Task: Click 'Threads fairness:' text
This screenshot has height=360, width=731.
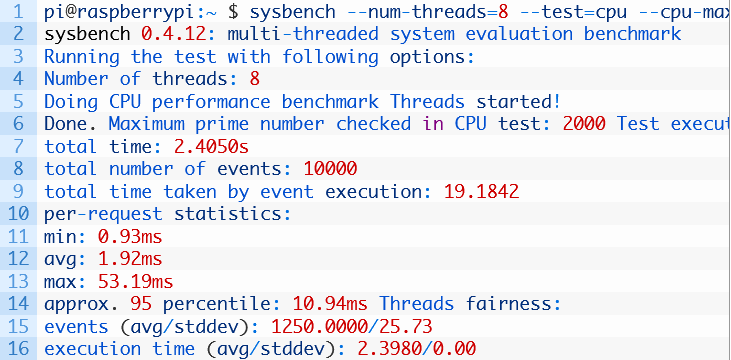Action: click(470, 304)
